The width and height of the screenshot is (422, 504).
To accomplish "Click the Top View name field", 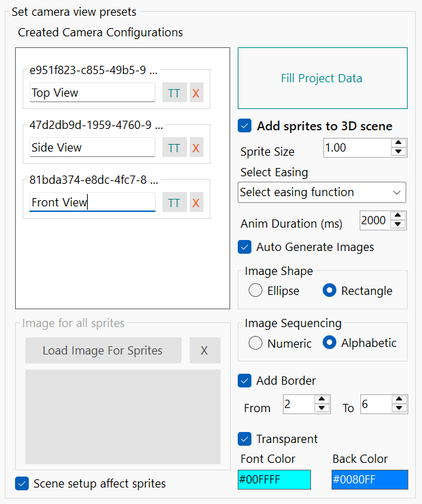I will 92,93.
